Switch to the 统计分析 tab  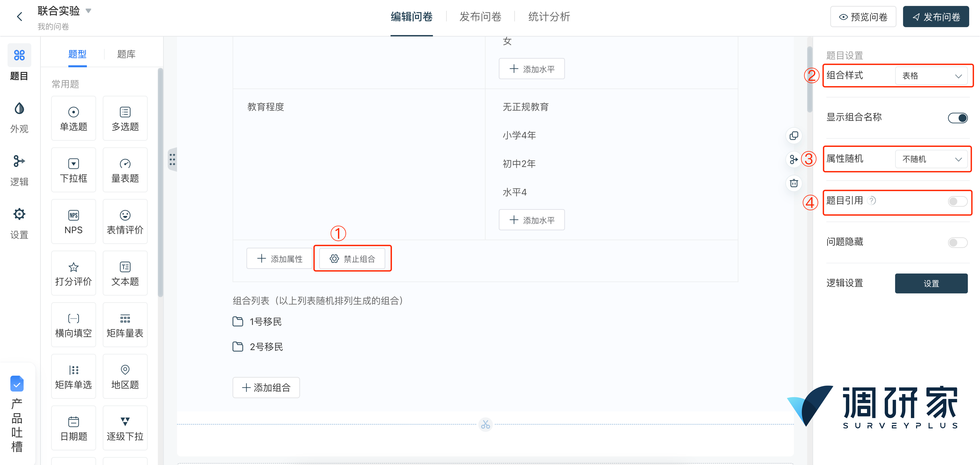point(549,17)
